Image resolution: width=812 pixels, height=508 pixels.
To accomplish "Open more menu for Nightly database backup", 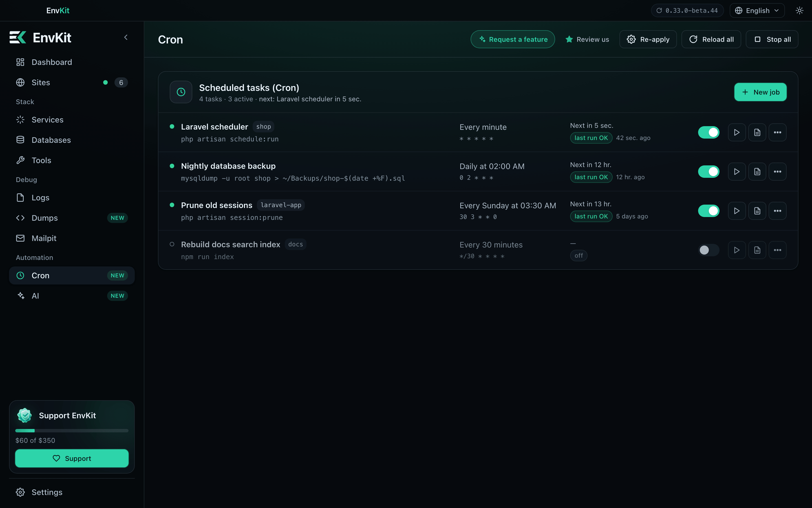I will click(x=777, y=172).
